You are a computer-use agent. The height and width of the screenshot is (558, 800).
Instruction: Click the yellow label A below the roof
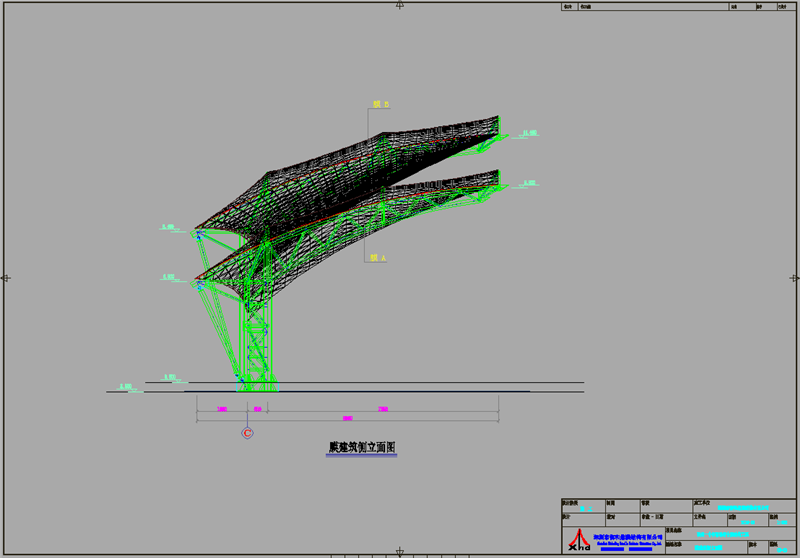click(x=378, y=258)
